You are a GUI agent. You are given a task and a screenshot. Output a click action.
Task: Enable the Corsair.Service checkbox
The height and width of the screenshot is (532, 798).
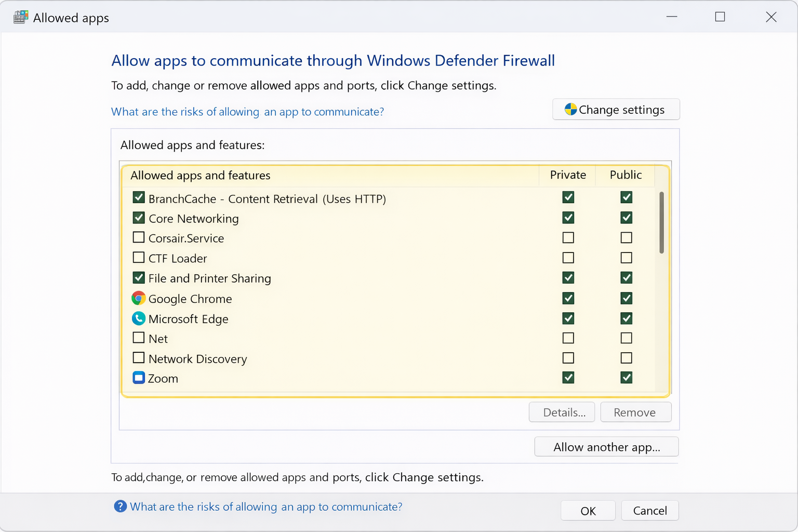pos(138,237)
